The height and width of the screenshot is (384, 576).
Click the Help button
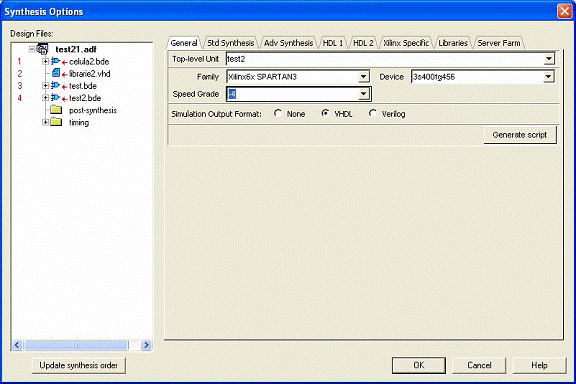coord(539,365)
